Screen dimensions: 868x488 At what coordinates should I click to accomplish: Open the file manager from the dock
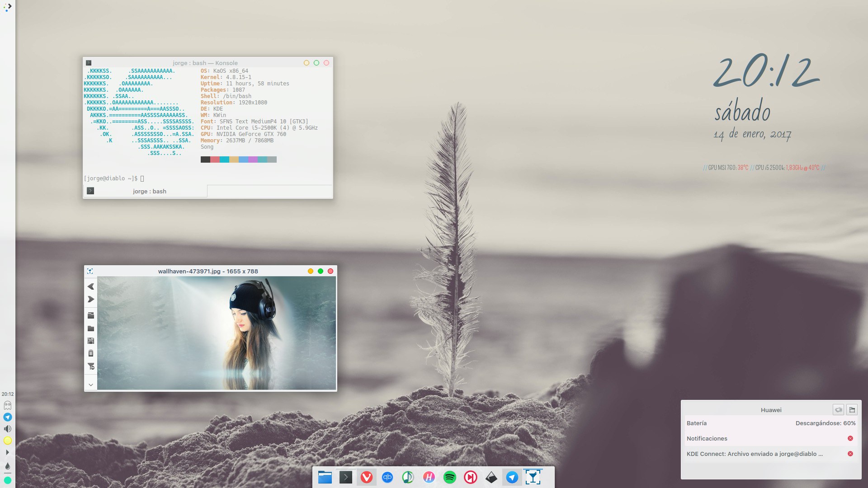(325, 477)
